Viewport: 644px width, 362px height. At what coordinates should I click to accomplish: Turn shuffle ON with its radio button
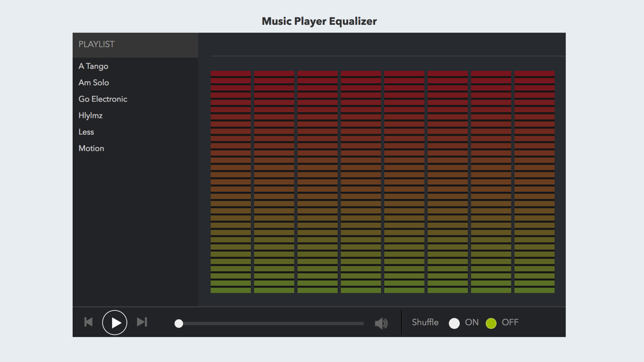point(455,324)
